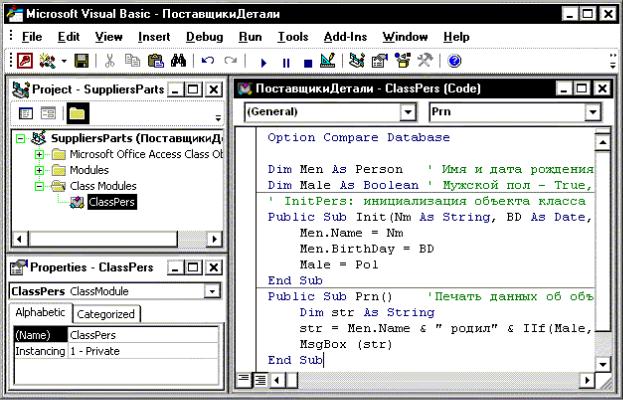The width and height of the screenshot is (623, 400).
Task: Toggle Folders button in Project panel
Action: [x=77, y=114]
